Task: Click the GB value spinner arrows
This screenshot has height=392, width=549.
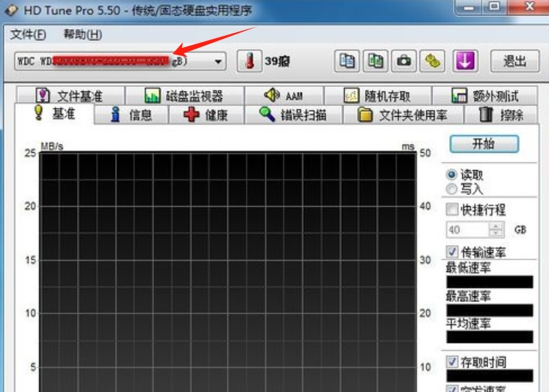Action: 496,230
